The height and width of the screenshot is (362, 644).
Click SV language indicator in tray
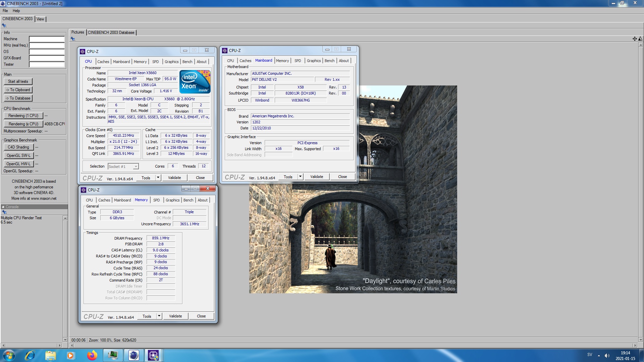tap(590, 355)
